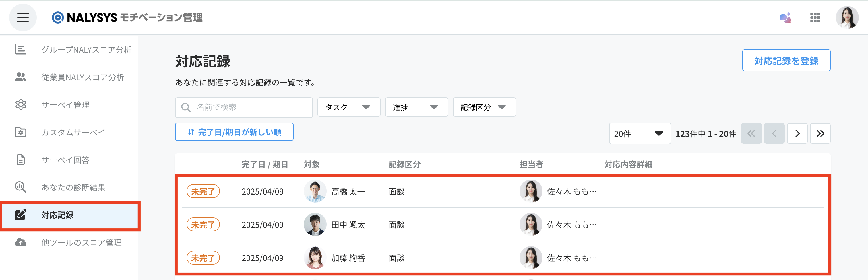Click the 対応記録を登録 button
This screenshot has width=868, height=280.
(786, 61)
